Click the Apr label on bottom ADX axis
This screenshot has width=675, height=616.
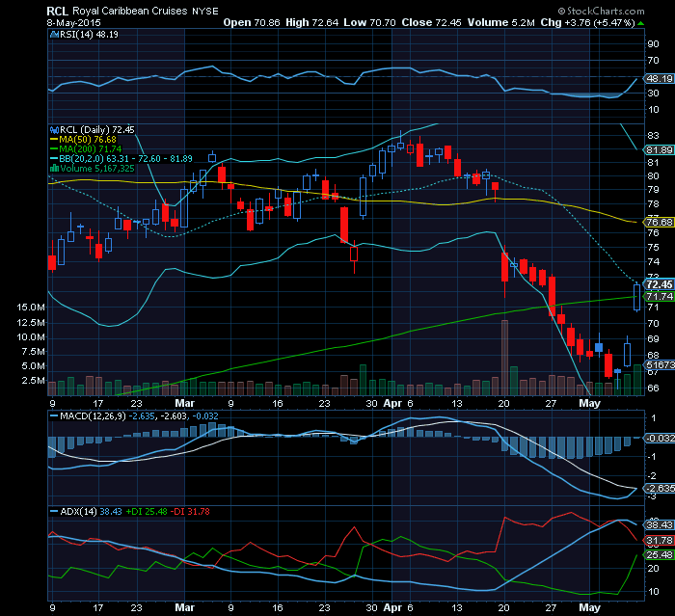click(x=392, y=607)
